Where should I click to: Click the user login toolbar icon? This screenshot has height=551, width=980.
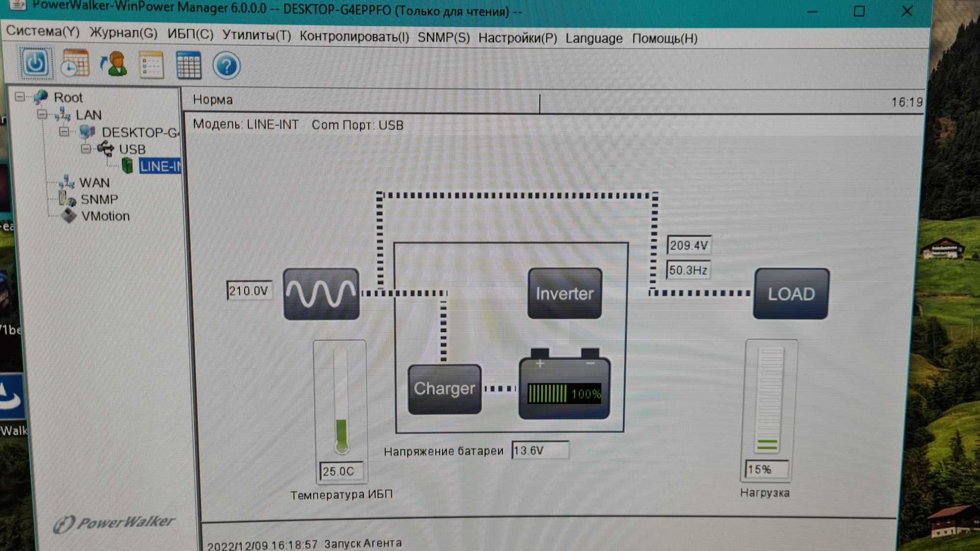114,64
